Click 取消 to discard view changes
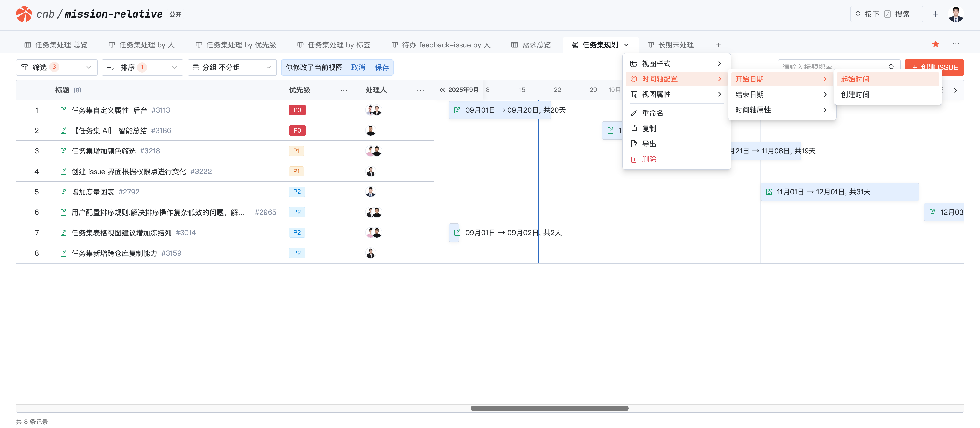 click(x=358, y=67)
